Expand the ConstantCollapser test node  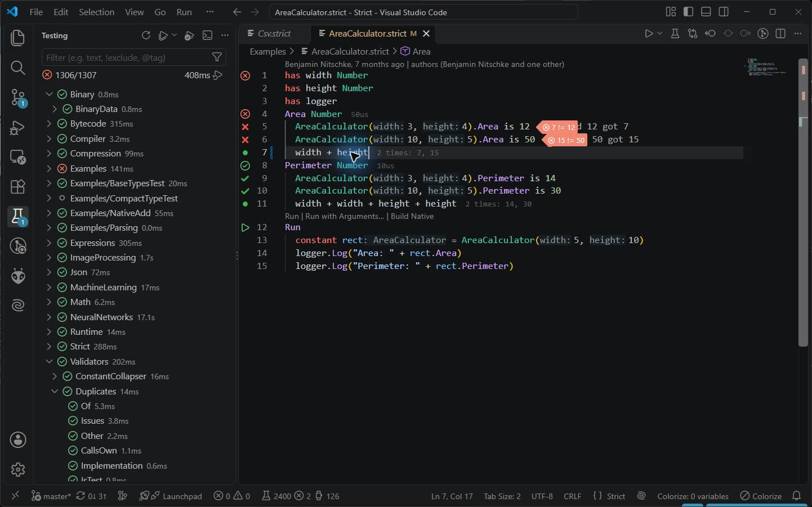pos(55,376)
